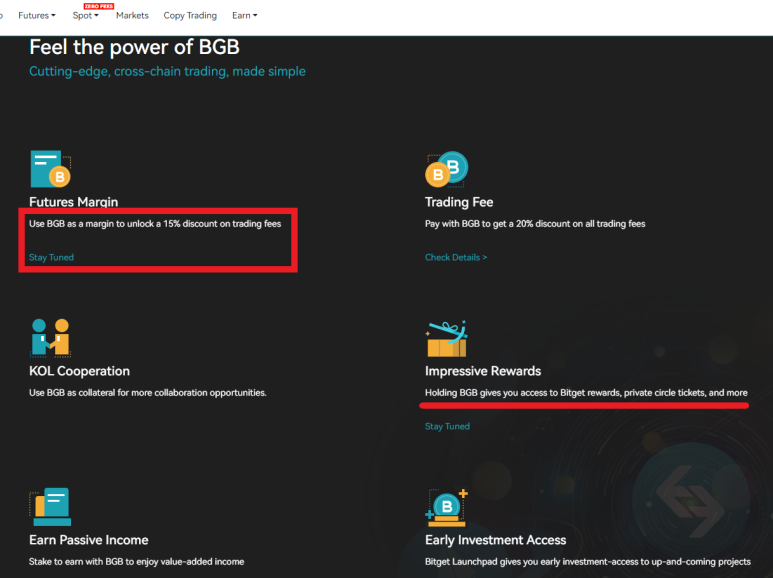Click the Earn Passive Income icon
The height and width of the screenshot is (578, 773).
50,506
